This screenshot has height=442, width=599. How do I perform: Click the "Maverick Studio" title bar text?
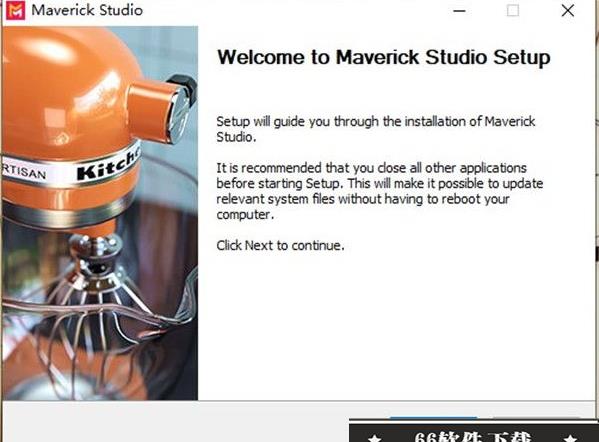click(87, 10)
